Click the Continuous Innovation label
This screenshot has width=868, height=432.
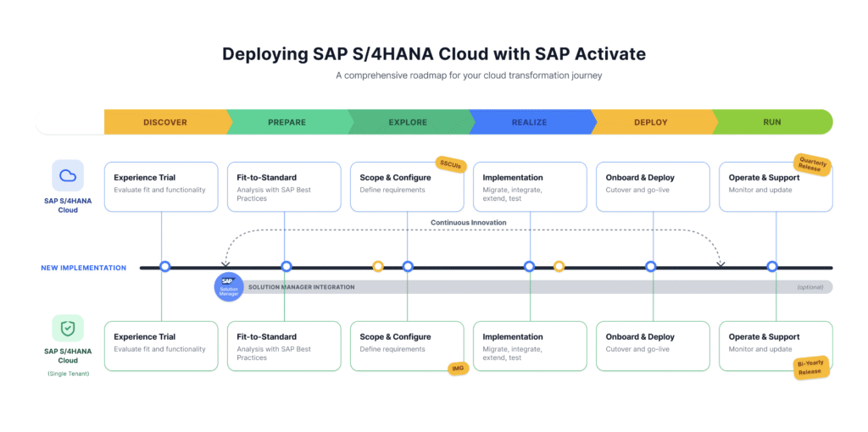468,223
